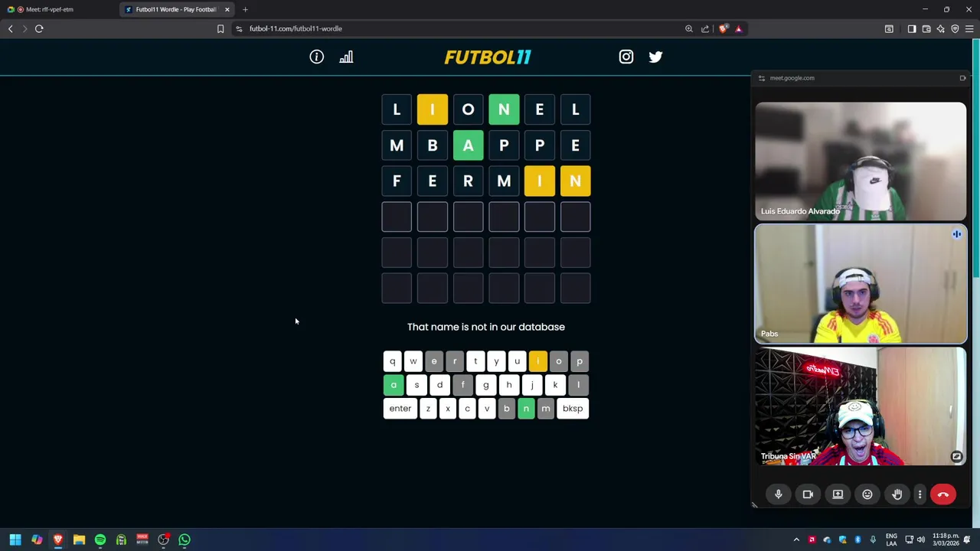Image resolution: width=980 pixels, height=551 pixels.
Task: Reload the current page
Action: (x=39, y=28)
